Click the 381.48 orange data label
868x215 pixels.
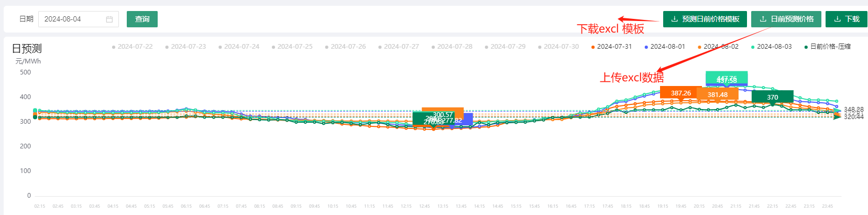[717, 95]
